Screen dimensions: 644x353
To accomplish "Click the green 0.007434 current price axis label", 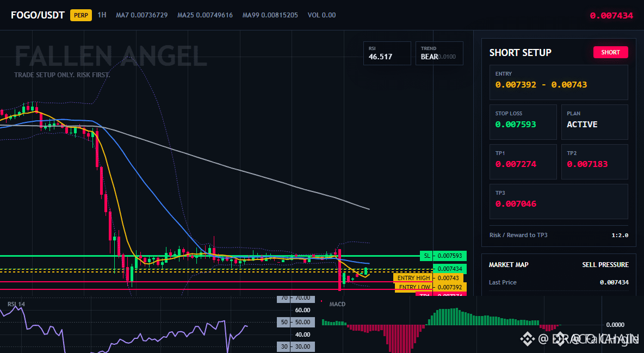I will (x=450, y=269).
